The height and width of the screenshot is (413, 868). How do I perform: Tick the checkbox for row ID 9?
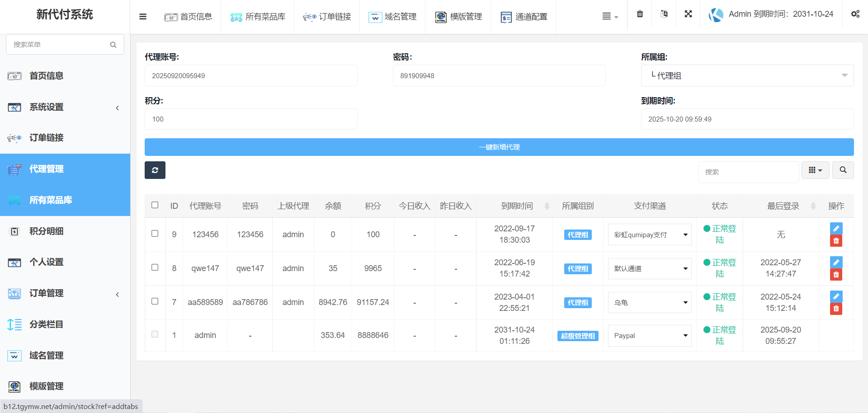(155, 234)
